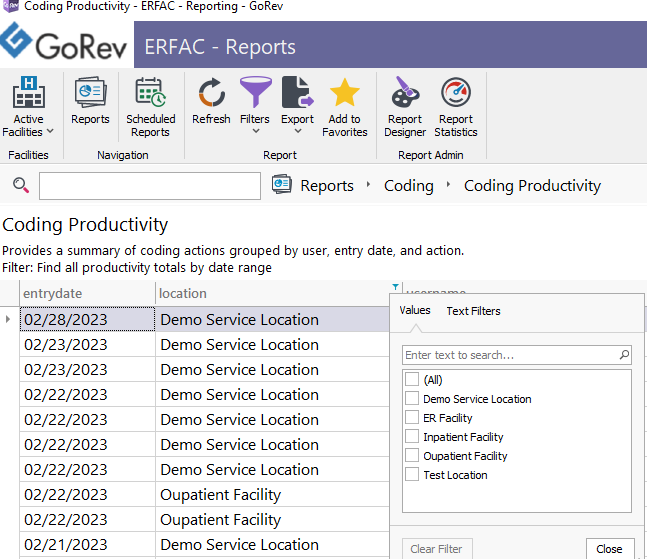Viewport: 647px width, 559px height.
Task: Open the Active Facilities icon
Action: tap(28, 92)
